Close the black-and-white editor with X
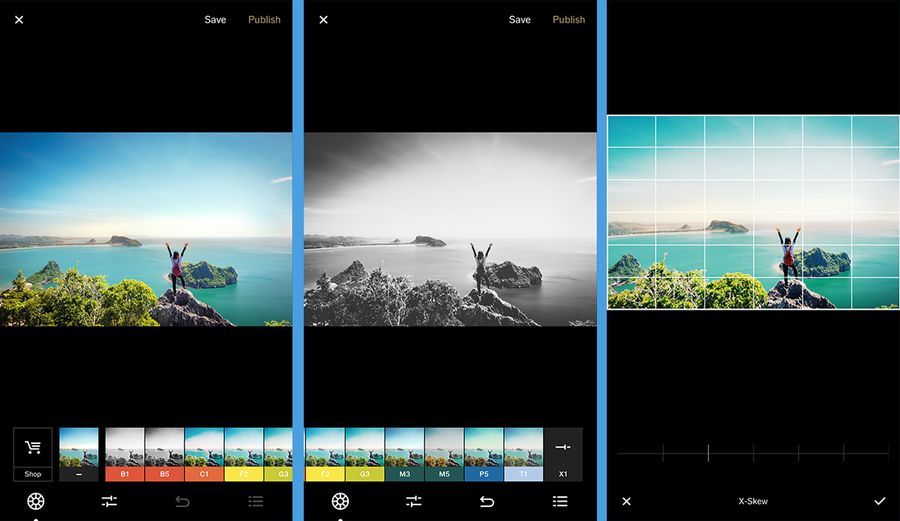Viewport: 900px width, 521px height. [x=324, y=20]
